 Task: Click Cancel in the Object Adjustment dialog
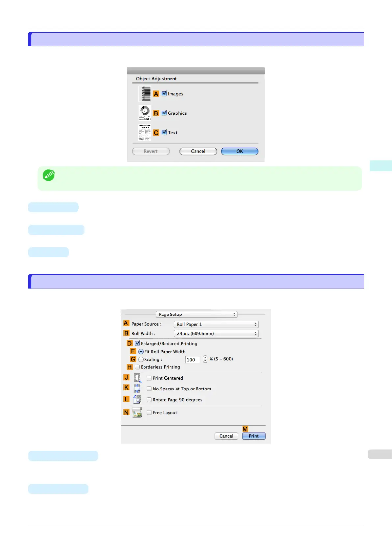[x=198, y=151]
